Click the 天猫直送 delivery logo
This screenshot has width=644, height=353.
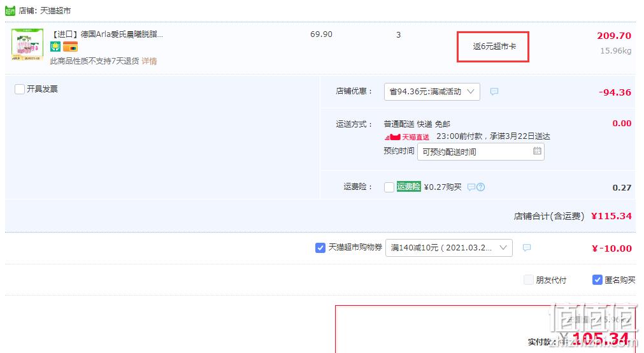pos(407,137)
